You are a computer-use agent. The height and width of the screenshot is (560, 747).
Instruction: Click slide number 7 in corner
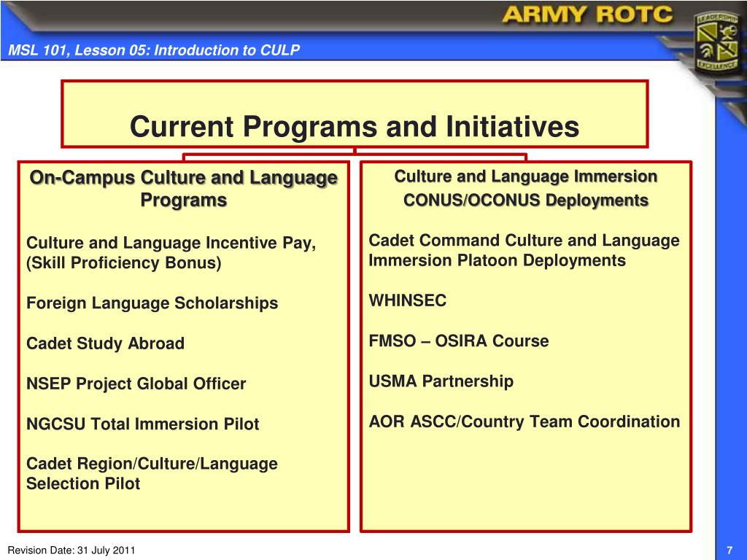point(729,551)
